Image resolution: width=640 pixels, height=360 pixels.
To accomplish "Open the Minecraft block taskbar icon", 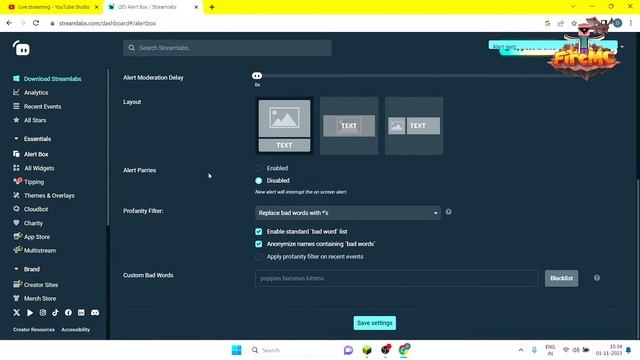I will 367,350.
